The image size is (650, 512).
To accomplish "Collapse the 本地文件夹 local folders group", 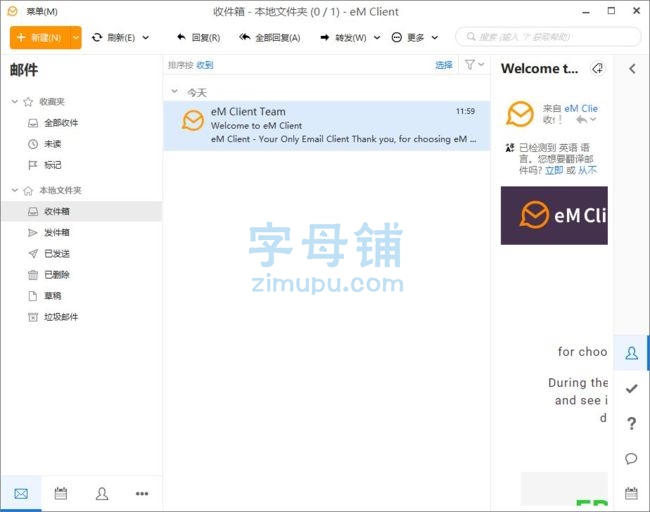I will tap(15, 190).
